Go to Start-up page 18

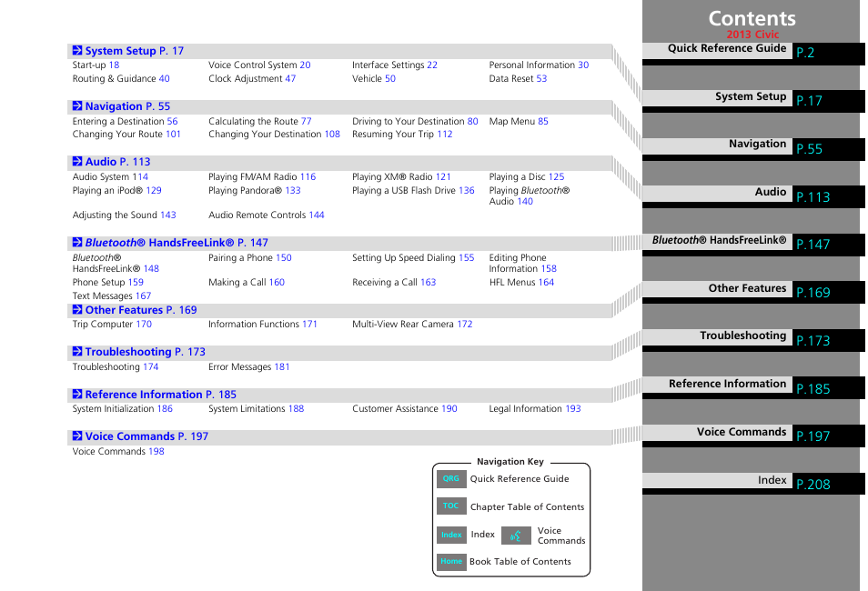[x=96, y=65]
